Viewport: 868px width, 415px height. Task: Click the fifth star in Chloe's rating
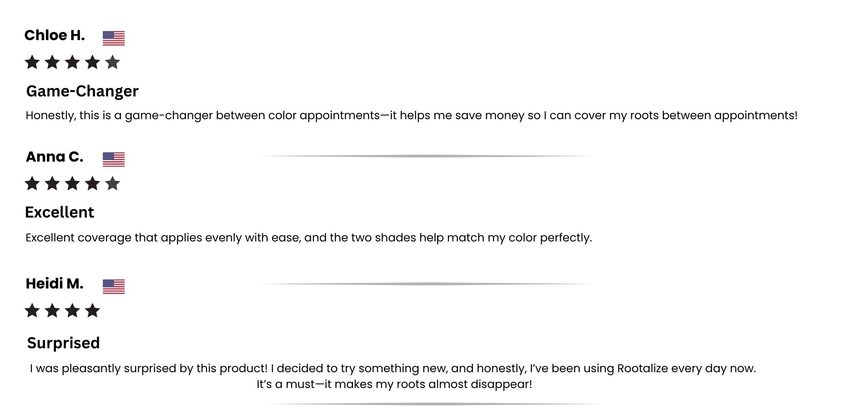(112, 62)
